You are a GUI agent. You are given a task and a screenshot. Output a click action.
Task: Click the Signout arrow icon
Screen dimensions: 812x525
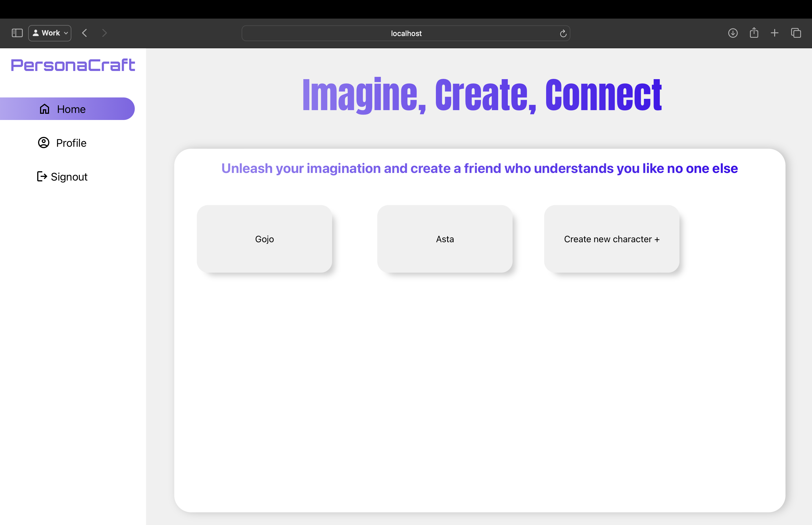[x=42, y=176]
